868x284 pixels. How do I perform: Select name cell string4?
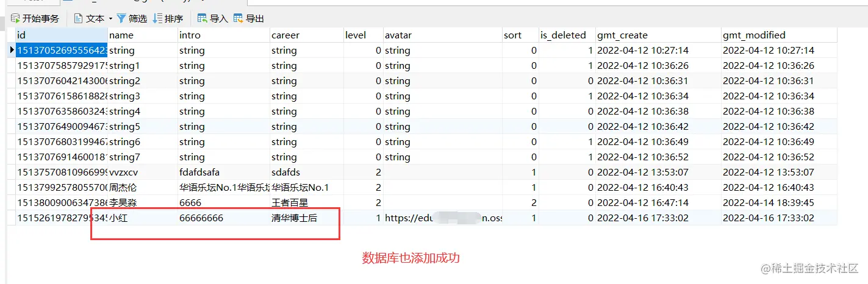pyautogui.click(x=143, y=111)
